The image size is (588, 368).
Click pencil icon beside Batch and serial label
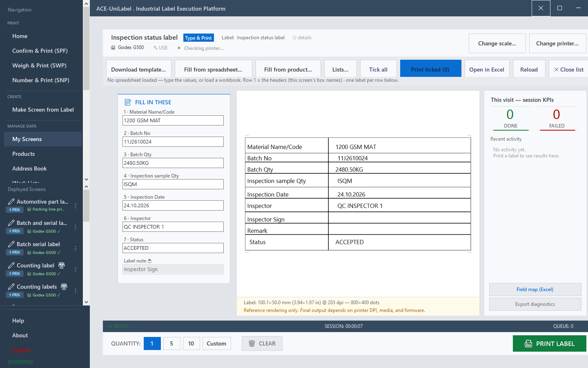click(x=11, y=223)
